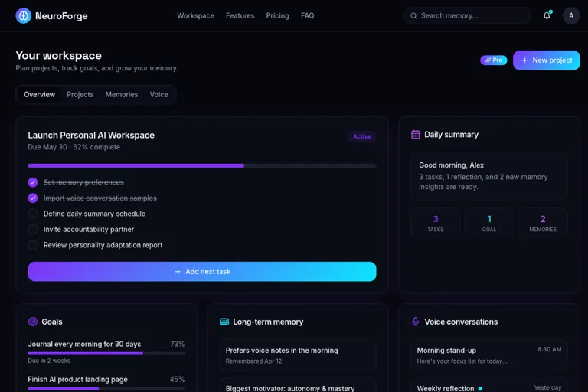Screen dimensions: 588x392
Task: Click the search magnifier icon
Action: (x=413, y=16)
